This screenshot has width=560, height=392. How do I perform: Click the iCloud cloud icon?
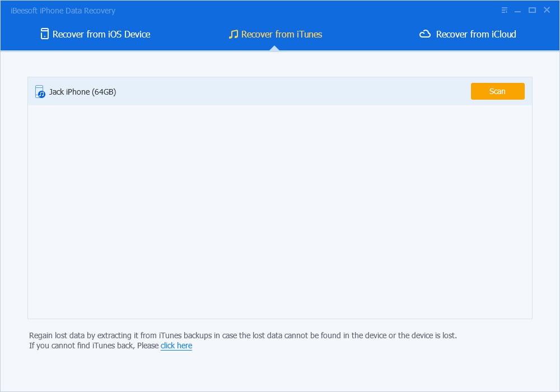coord(424,34)
